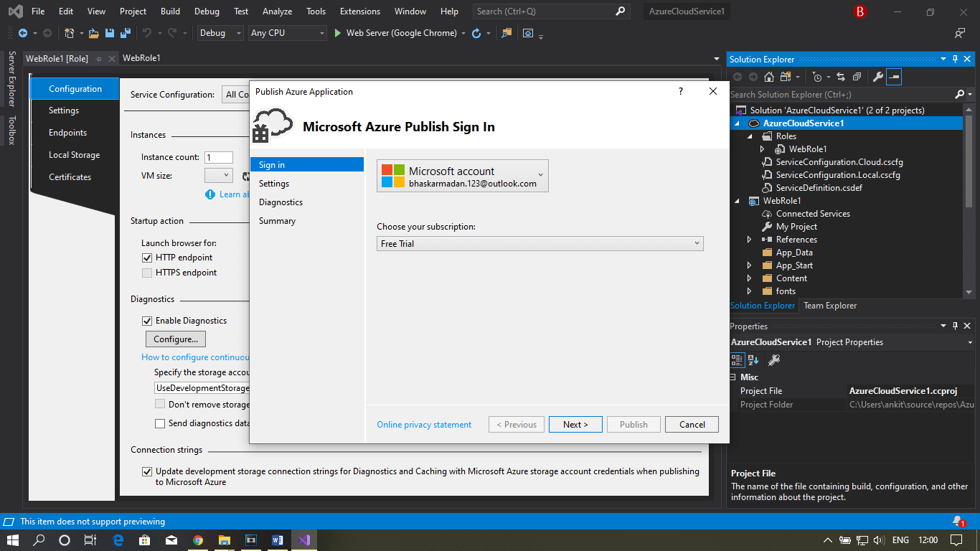Viewport: 980px width, 551px height.
Task: Click Pending Changes Filter clock icon
Action: (817, 77)
